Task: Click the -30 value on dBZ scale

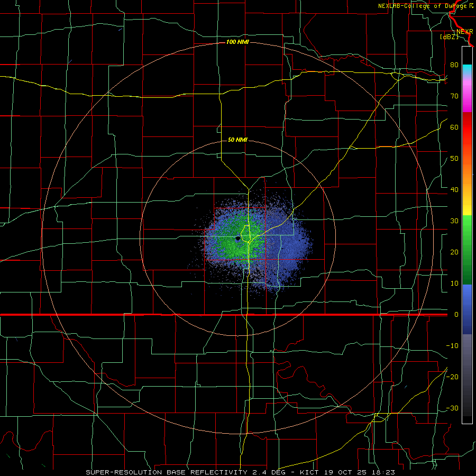Action: [x=452, y=408]
